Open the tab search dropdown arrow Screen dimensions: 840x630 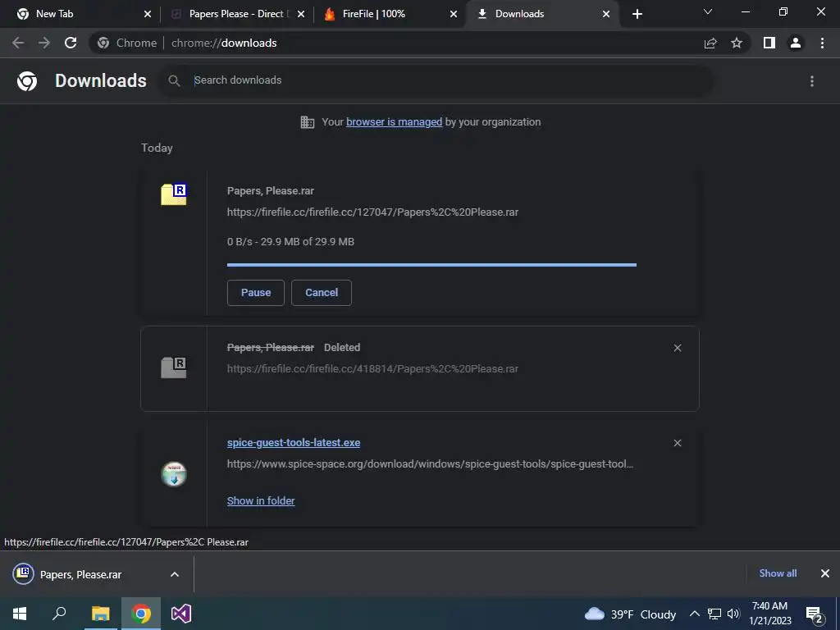coord(708,11)
